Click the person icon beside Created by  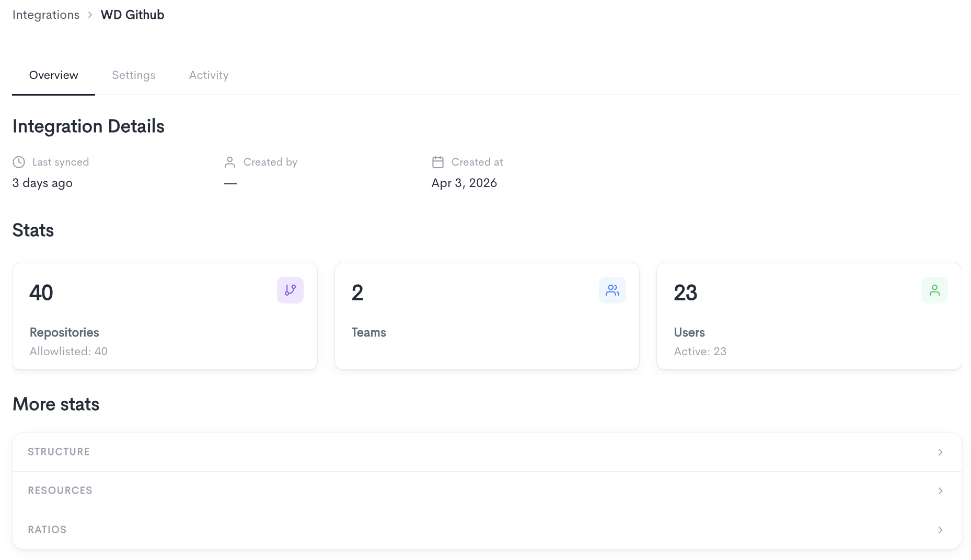point(229,162)
